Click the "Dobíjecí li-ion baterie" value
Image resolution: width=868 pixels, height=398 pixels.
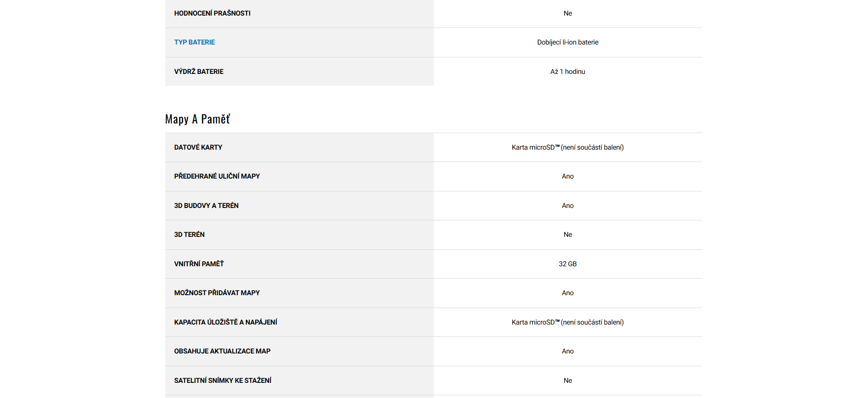[x=567, y=42]
